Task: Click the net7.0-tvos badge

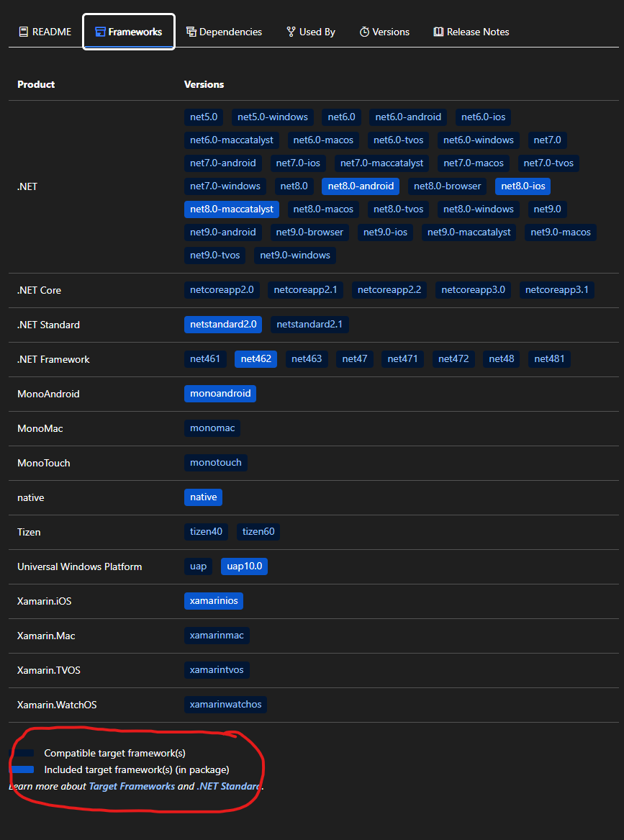Action: tap(548, 163)
